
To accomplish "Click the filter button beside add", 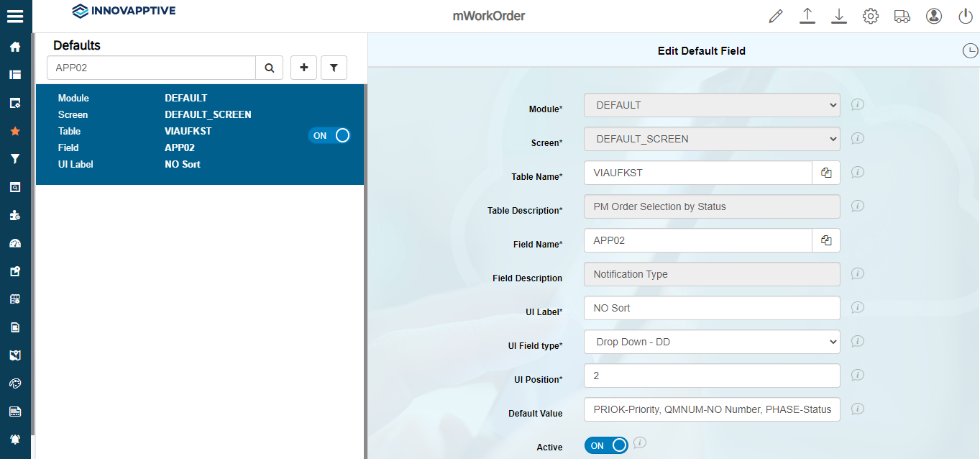I will click(334, 68).
